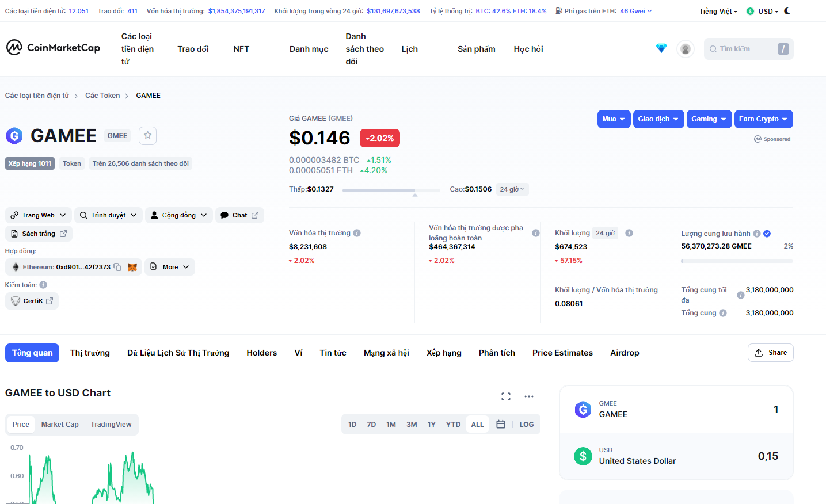Click the MetaMask fox icon
This screenshot has width=826, height=504.
pos(132,267)
